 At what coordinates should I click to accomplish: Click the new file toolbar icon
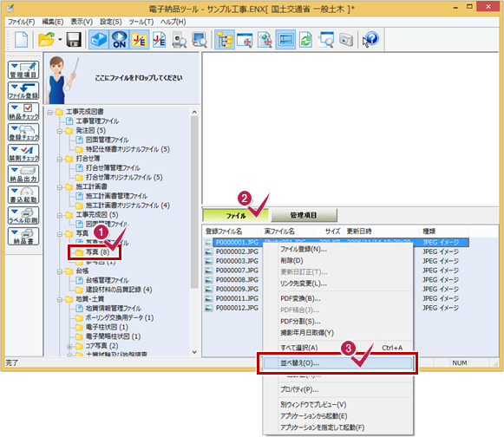(x=21, y=40)
